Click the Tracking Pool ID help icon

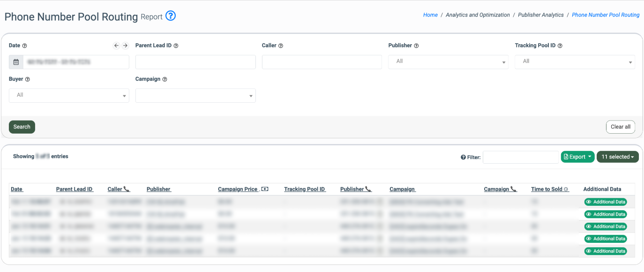pyautogui.click(x=560, y=46)
